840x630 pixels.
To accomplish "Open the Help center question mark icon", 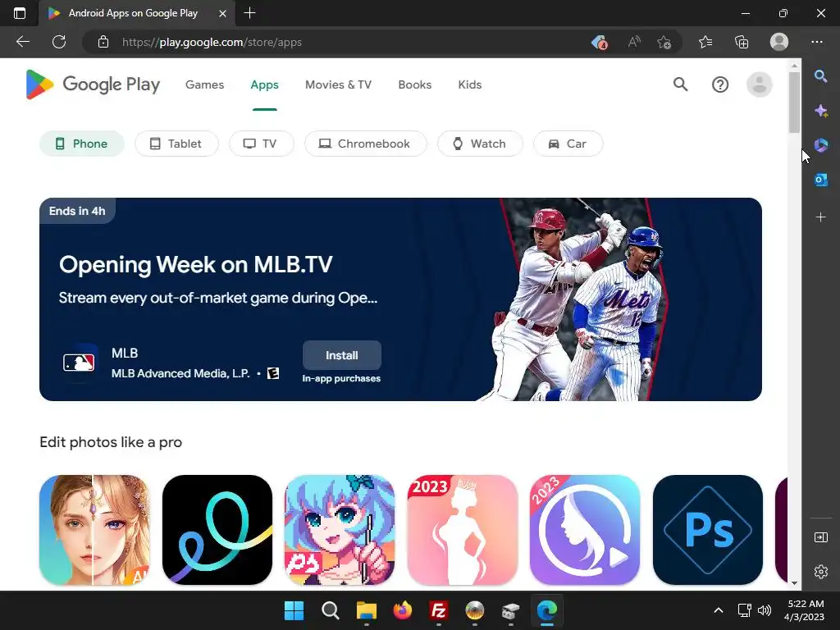I will (x=720, y=84).
